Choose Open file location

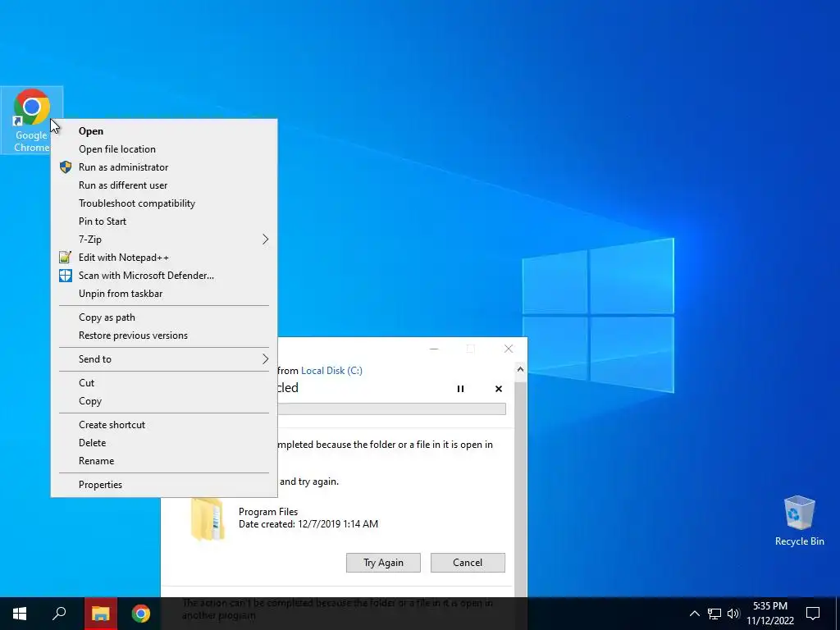tap(164, 149)
